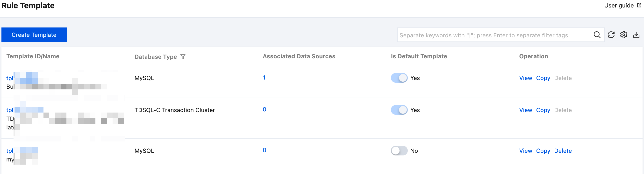Screen dimensions: 644x174
Task: Open the table settings gear icon
Action: coord(623,35)
